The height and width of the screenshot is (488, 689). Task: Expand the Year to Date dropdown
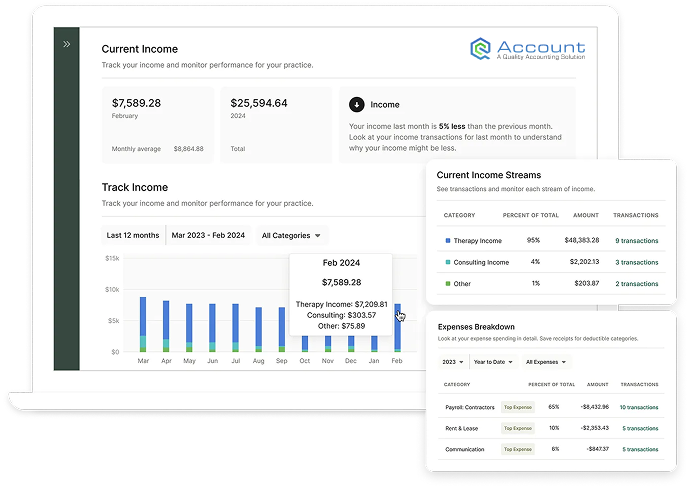tap(496, 362)
